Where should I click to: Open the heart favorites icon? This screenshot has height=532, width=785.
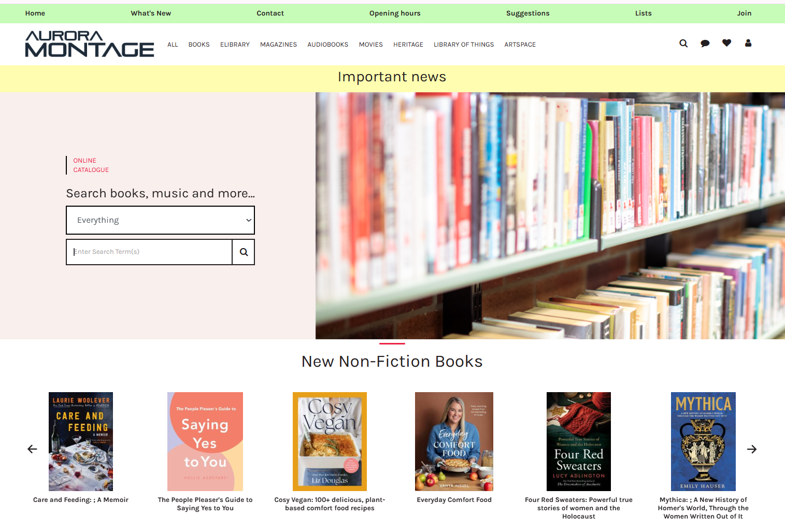726,43
